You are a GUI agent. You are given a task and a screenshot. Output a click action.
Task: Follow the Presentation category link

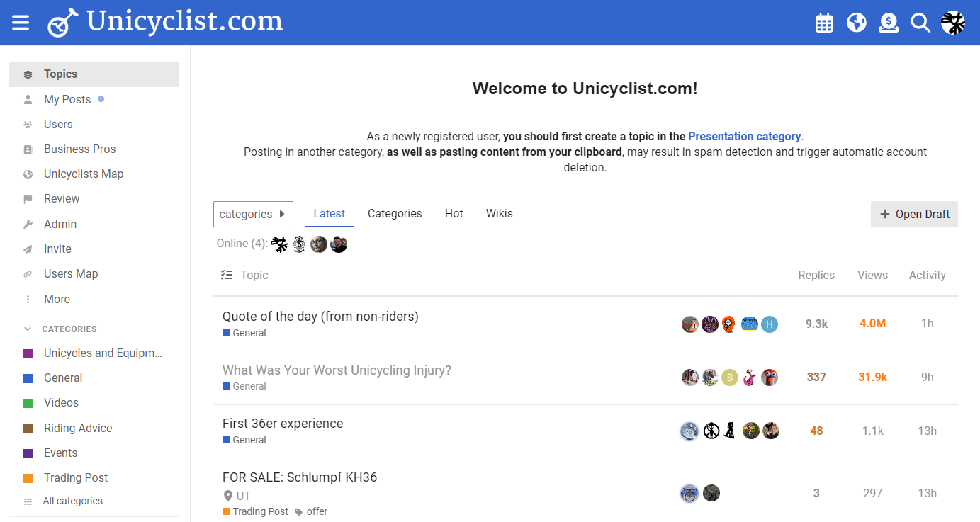click(x=744, y=136)
